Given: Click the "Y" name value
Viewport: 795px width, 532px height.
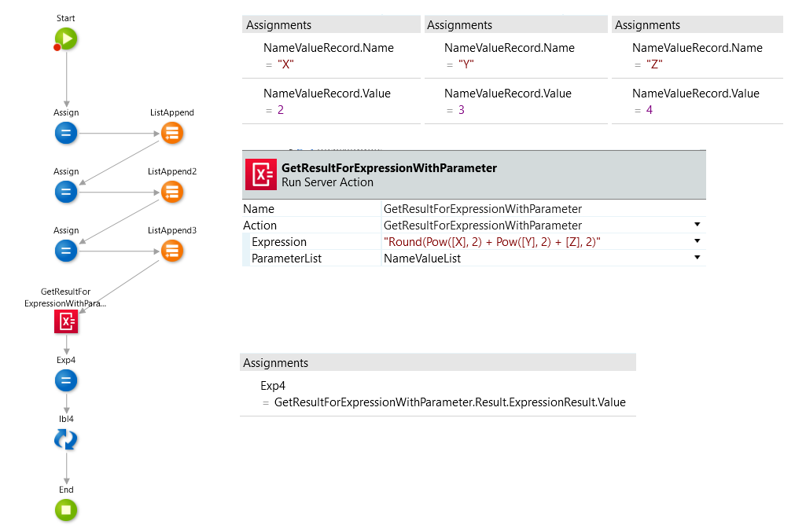Looking at the screenshot, I should (466, 64).
